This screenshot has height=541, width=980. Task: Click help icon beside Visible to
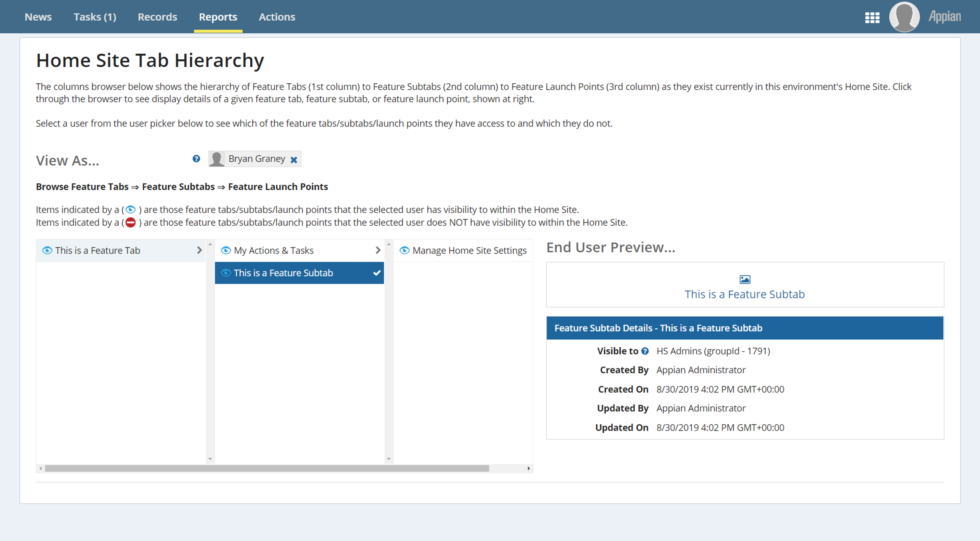click(x=645, y=351)
